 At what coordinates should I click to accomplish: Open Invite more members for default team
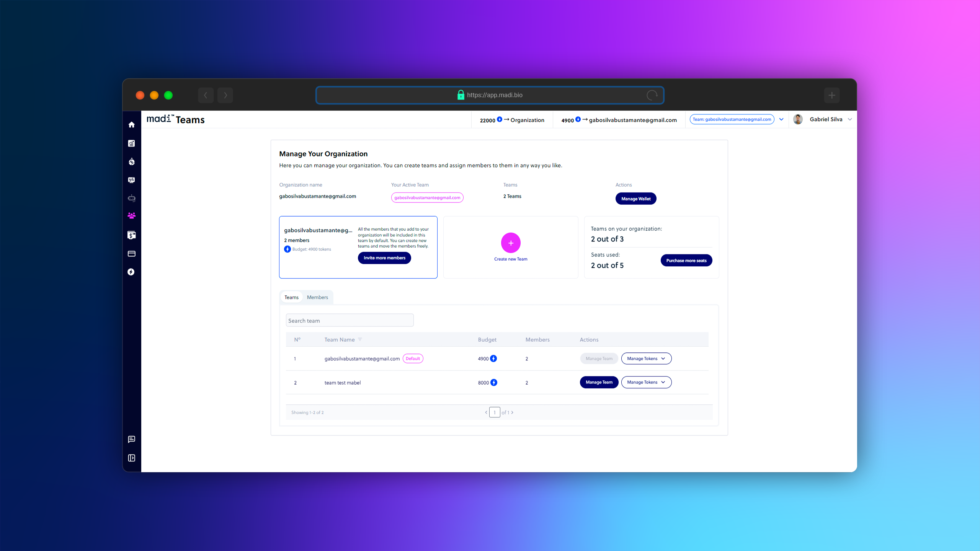[x=384, y=258]
